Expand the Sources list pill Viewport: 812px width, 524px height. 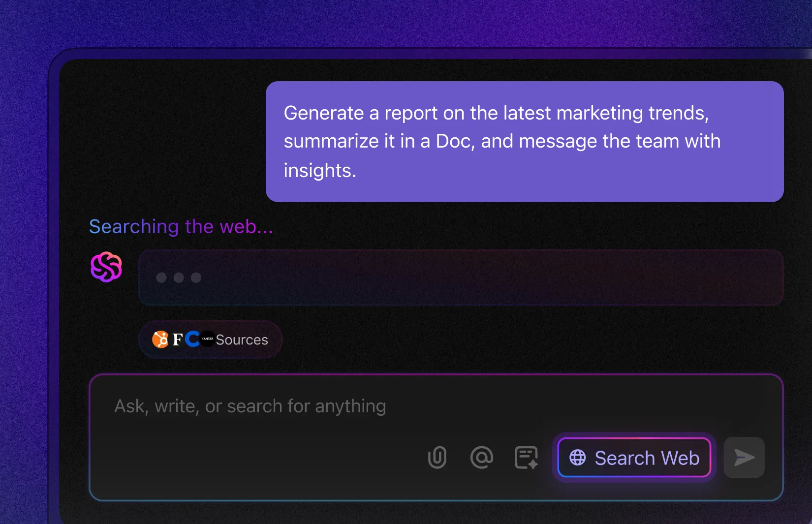(x=211, y=339)
